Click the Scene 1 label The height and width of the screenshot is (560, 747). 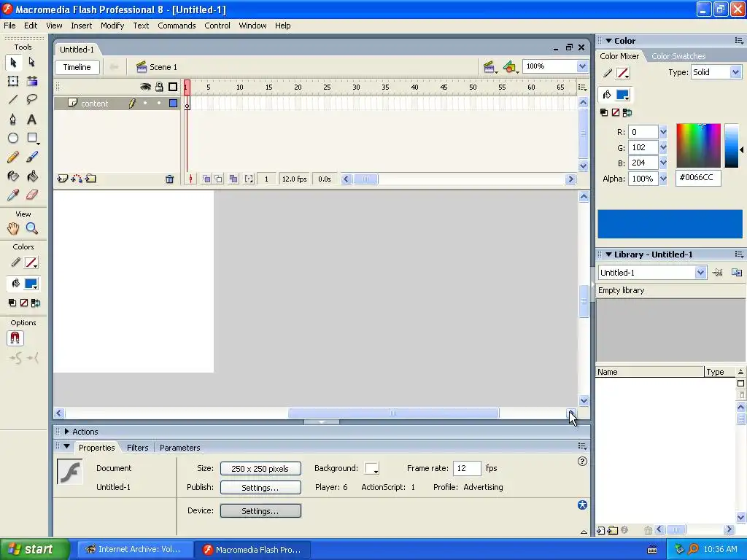tap(163, 67)
